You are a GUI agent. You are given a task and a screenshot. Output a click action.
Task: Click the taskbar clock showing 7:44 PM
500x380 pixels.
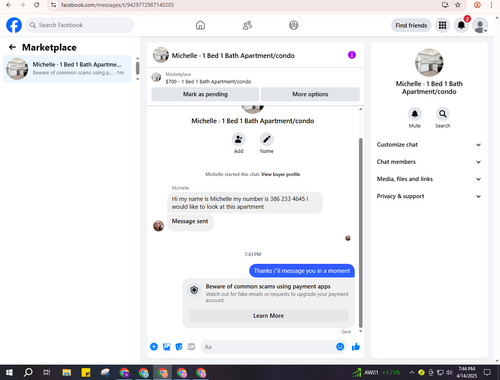pyautogui.click(x=466, y=372)
